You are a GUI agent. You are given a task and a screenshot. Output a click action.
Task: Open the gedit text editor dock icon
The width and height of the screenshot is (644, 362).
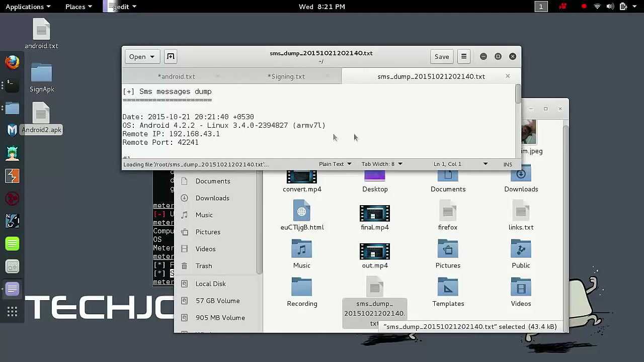click(12, 289)
